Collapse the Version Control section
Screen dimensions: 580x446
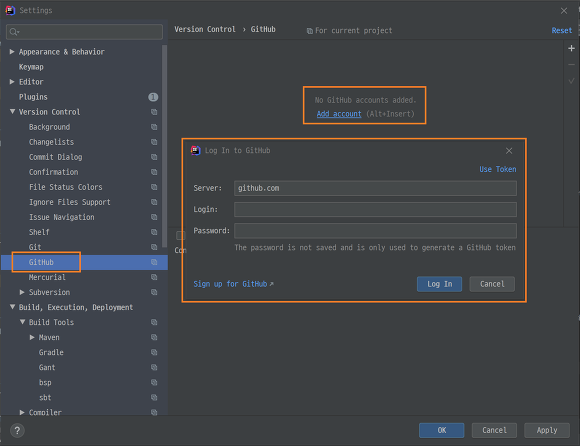[12, 112]
